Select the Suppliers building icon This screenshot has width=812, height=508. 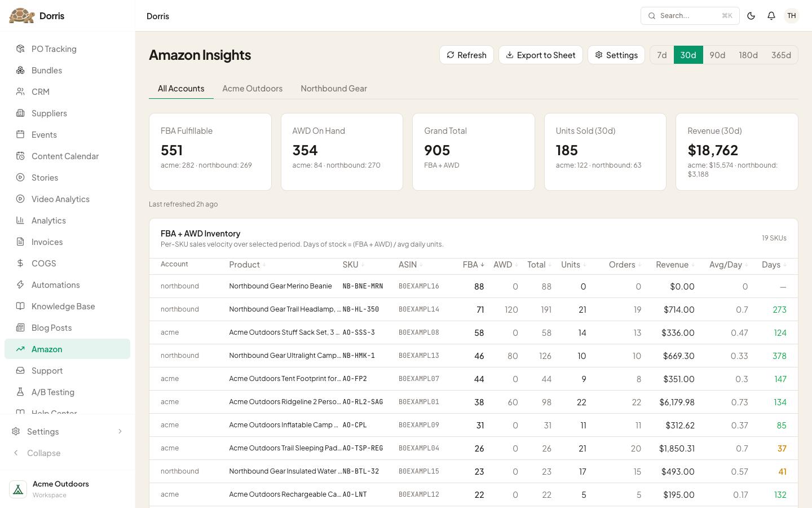tap(20, 113)
